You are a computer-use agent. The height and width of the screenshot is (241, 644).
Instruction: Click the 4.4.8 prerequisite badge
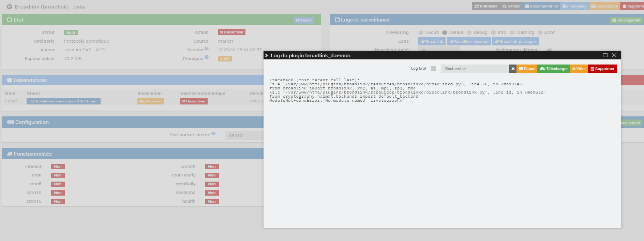(225, 59)
